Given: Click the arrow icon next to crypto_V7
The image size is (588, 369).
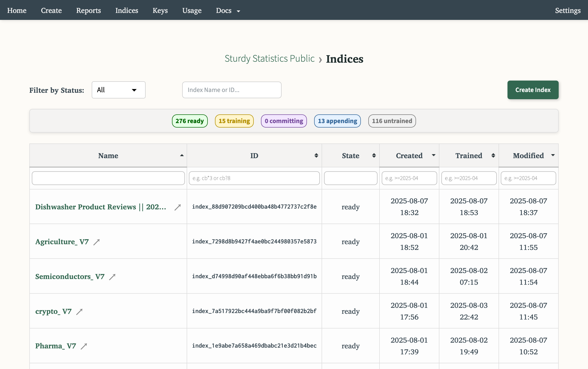Looking at the screenshot, I should coord(80,311).
